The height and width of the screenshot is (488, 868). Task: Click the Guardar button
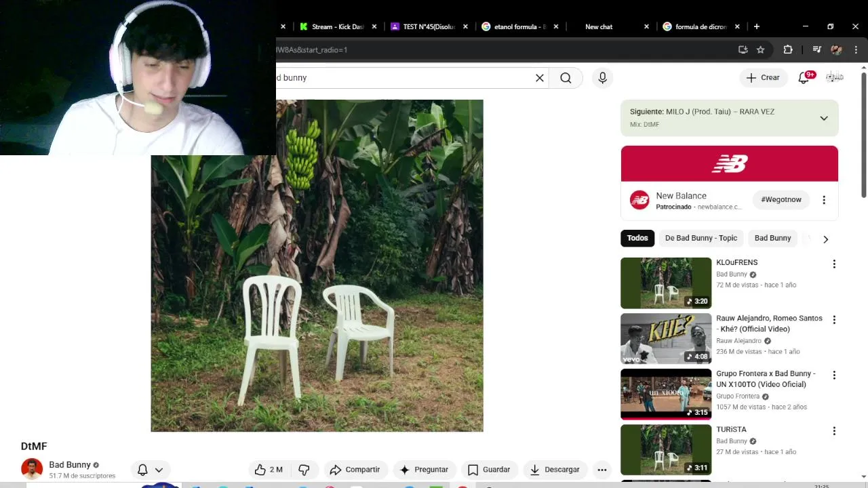[489, 470]
